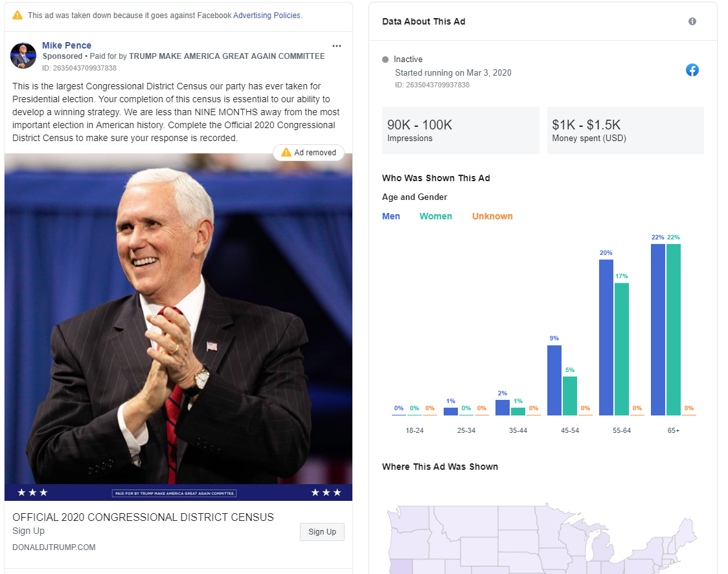Click the gray Inactive status indicator

pos(386,59)
